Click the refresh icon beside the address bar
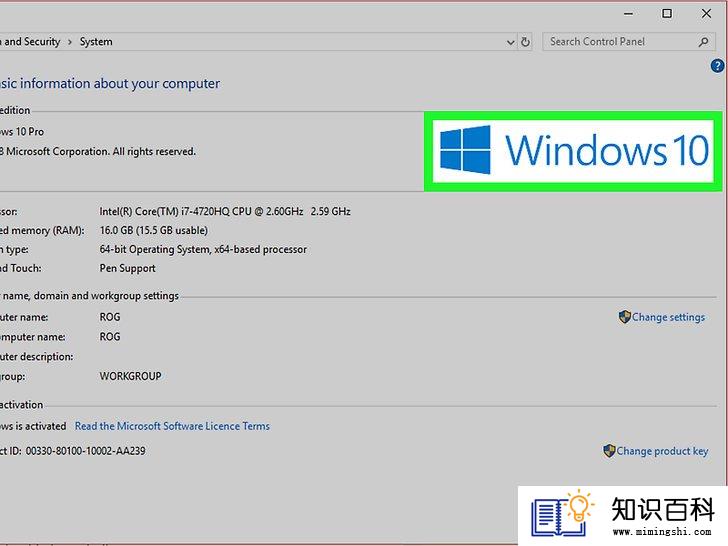The width and height of the screenshot is (728, 546). coord(525,42)
